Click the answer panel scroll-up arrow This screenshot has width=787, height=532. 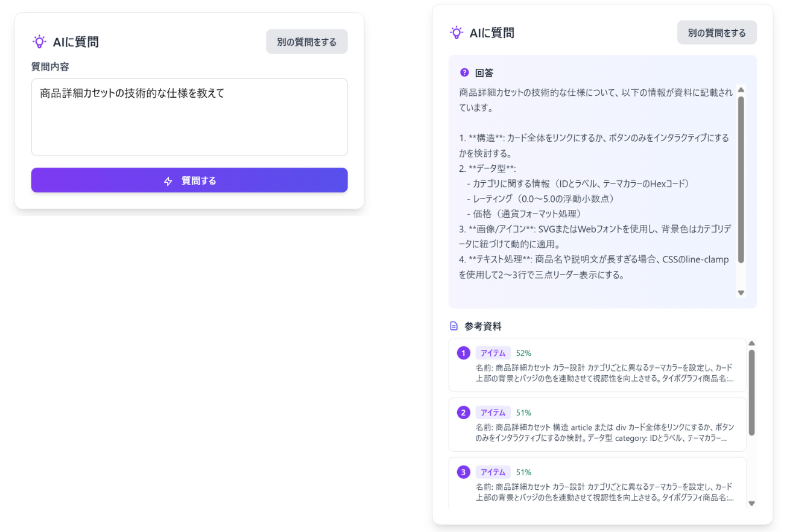tap(741, 90)
